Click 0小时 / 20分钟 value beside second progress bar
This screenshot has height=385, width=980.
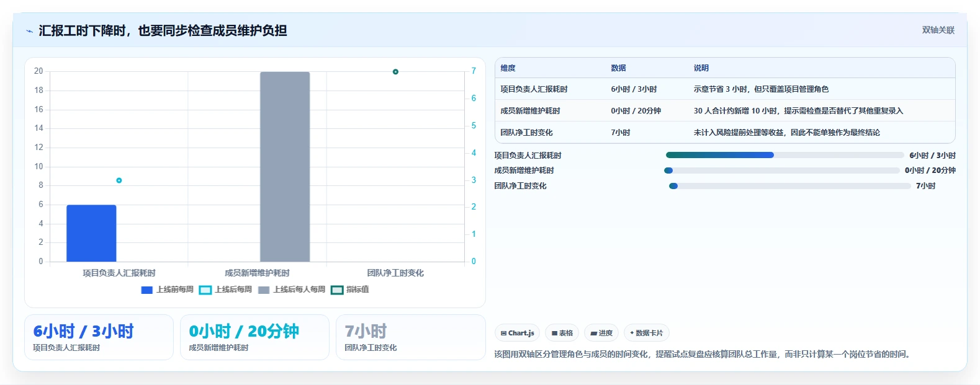pyautogui.click(x=930, y=170)
